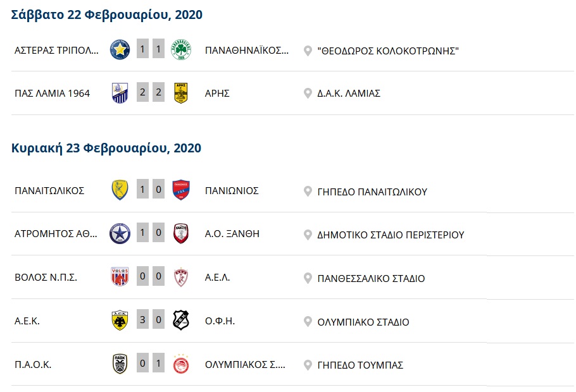Click the ΓΗΠΕΔΟ ΤΟΥΜΠΑΣ venue name
Screen dimensions: 576x392
pos(360,365)
